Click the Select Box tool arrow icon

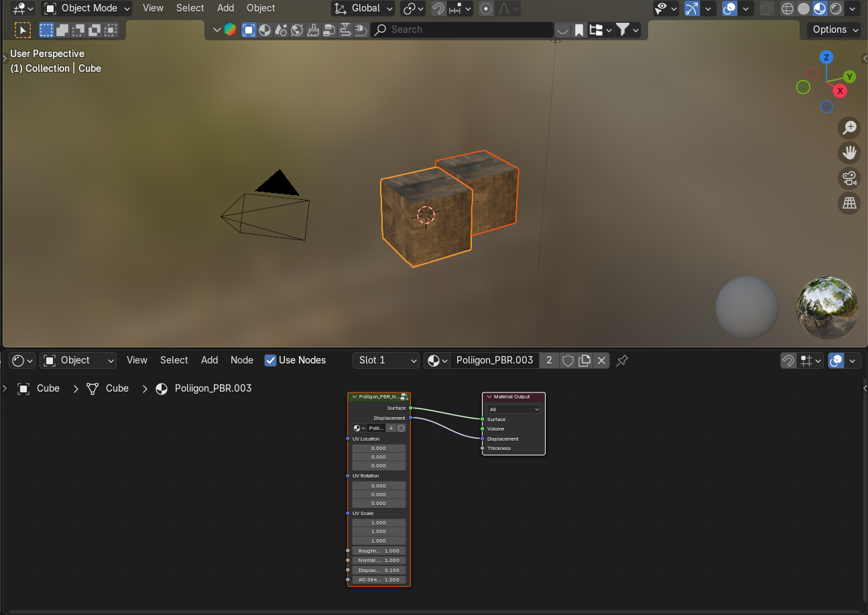[23, 30]
